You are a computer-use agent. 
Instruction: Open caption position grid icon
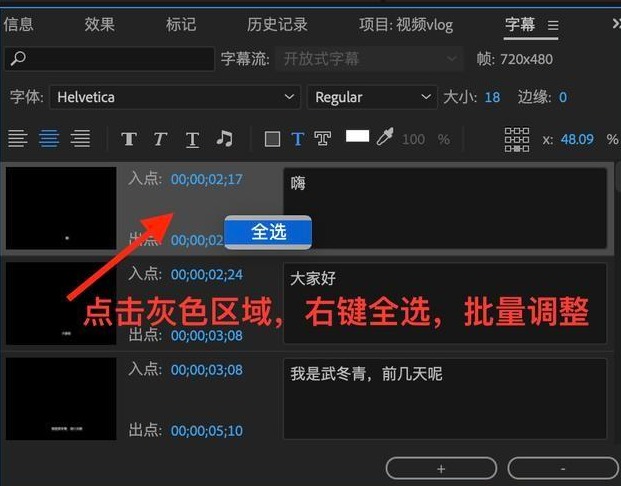pos(516,139)
